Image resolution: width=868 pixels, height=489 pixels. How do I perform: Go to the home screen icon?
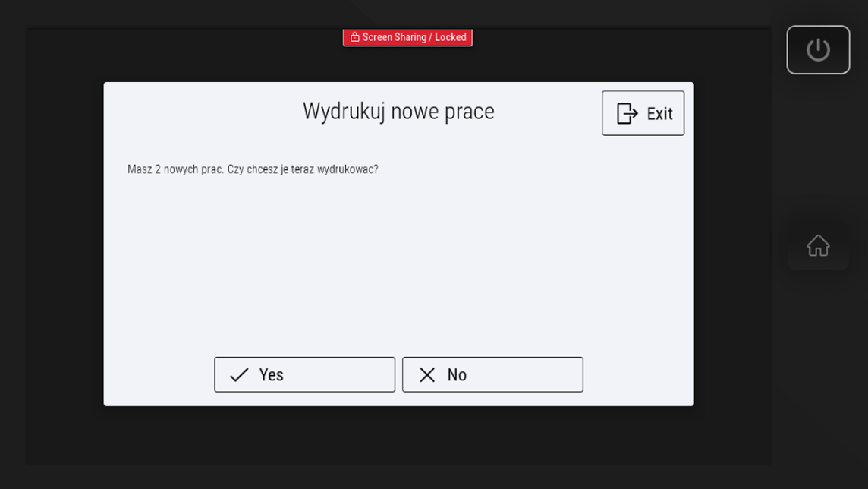[818, 245]
